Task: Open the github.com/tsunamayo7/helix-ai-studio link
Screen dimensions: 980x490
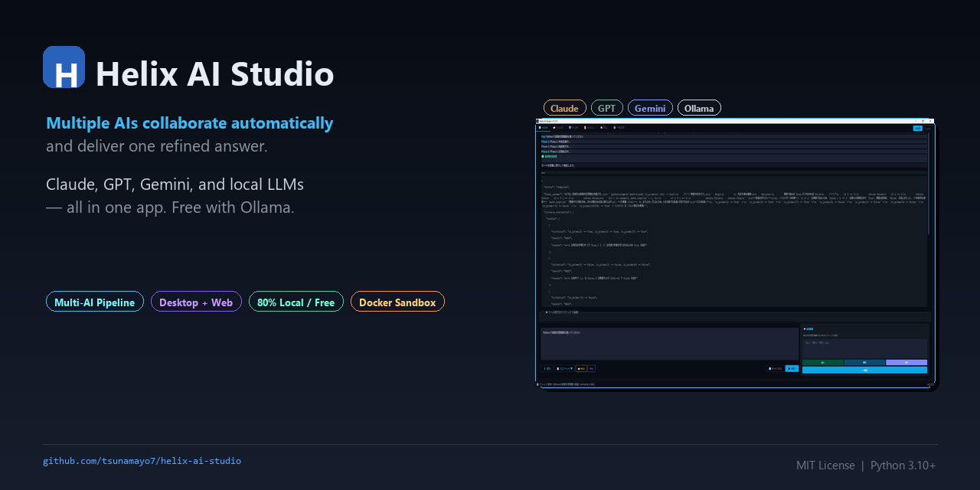Action: (x=142, y=460)
